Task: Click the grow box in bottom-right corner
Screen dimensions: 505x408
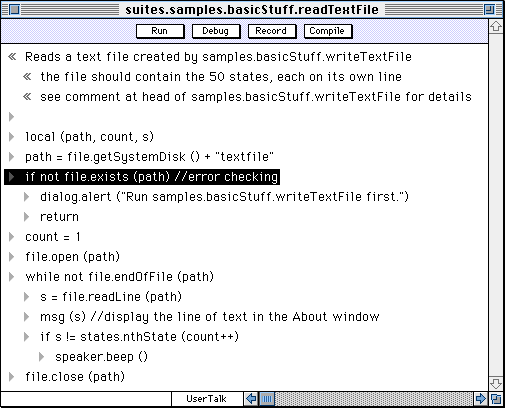Action: (x=496, y=398)
